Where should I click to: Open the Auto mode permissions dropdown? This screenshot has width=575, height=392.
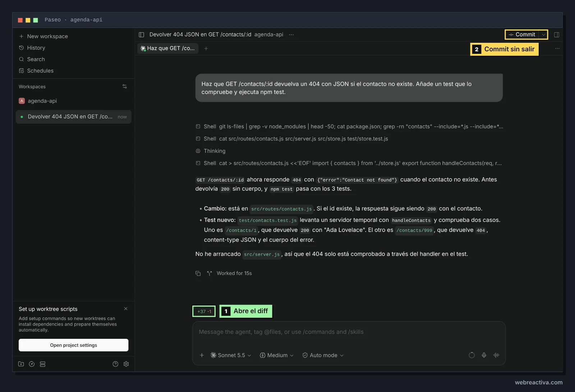point(323,355)
